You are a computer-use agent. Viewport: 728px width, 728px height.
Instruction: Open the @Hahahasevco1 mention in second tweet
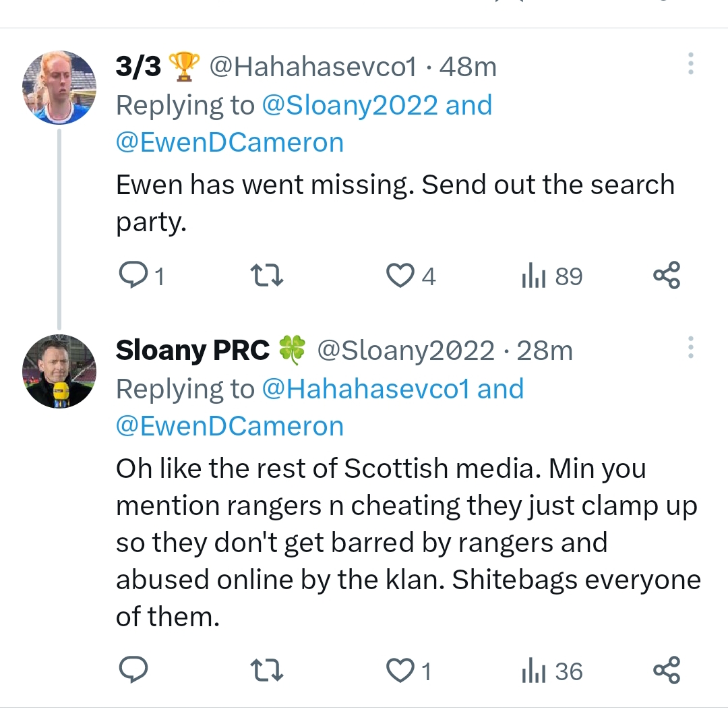tap(365, 390)
